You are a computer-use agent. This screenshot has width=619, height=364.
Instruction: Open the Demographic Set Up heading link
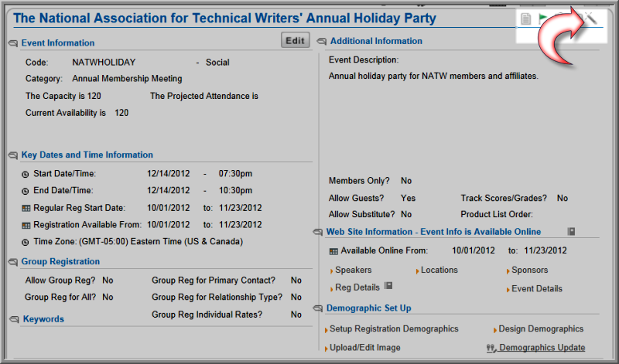tap(369, 308)
